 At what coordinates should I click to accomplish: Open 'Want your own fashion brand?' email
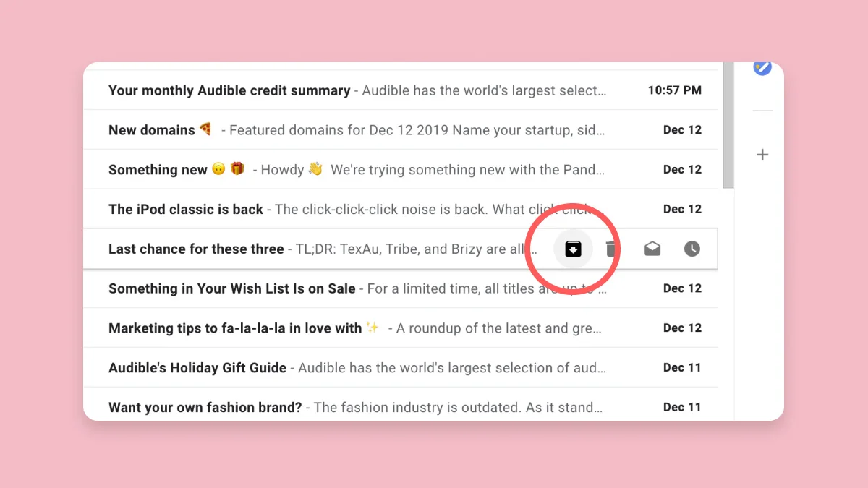tap(205, 407)
